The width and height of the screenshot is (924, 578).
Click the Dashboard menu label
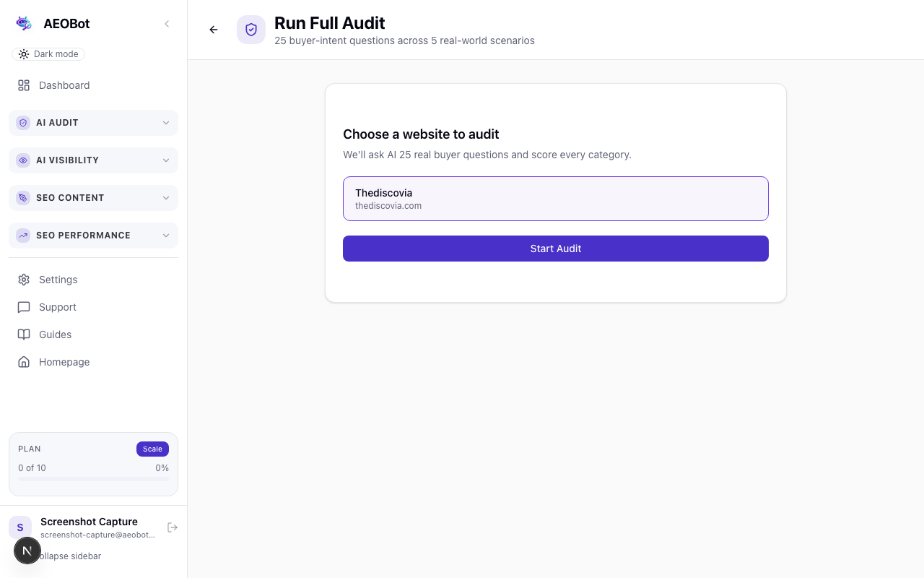click(64, 85)
